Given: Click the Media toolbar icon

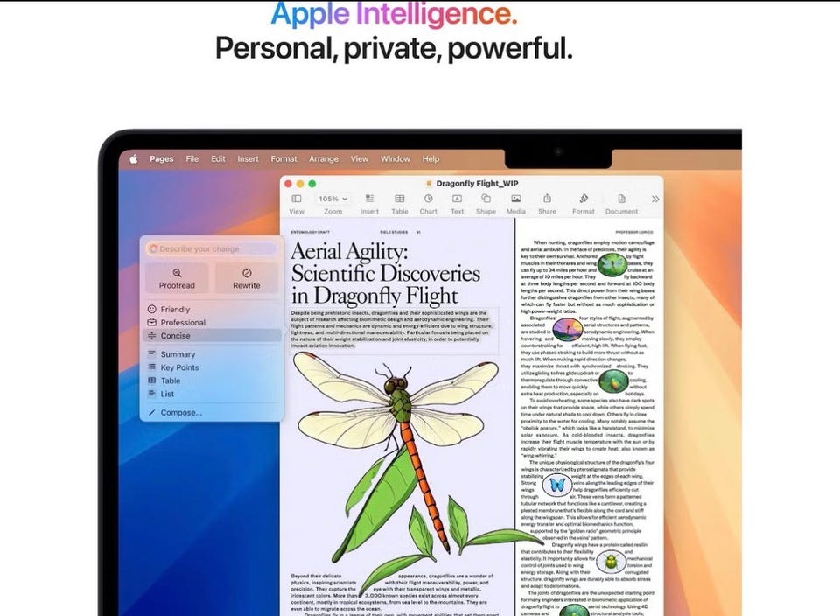Looking at the screenshot, I should pos(516,199).
